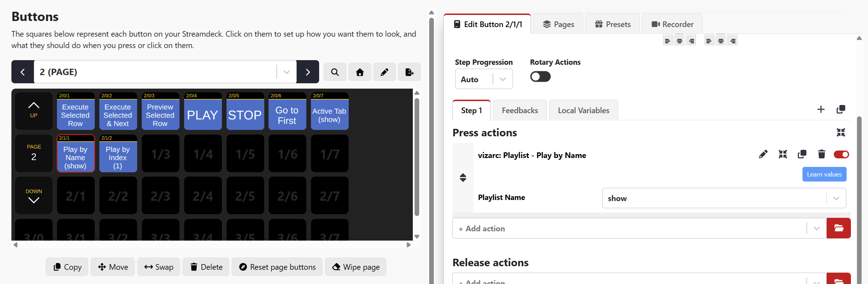Enable the Rotary Actions toggle
Image resolution: width=868 pixels, height=284 pixels.
540,77
